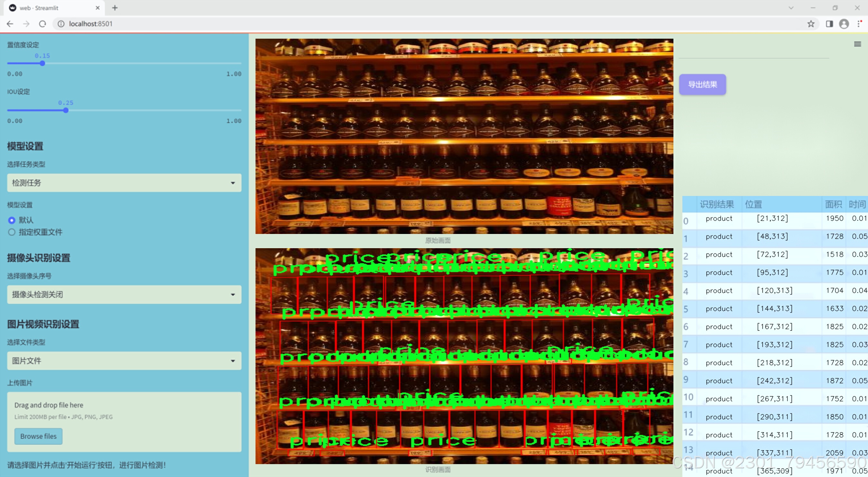The image size is (868, 477).
Task: Click the browser forward arrow
Action: (x=26, y=24)
